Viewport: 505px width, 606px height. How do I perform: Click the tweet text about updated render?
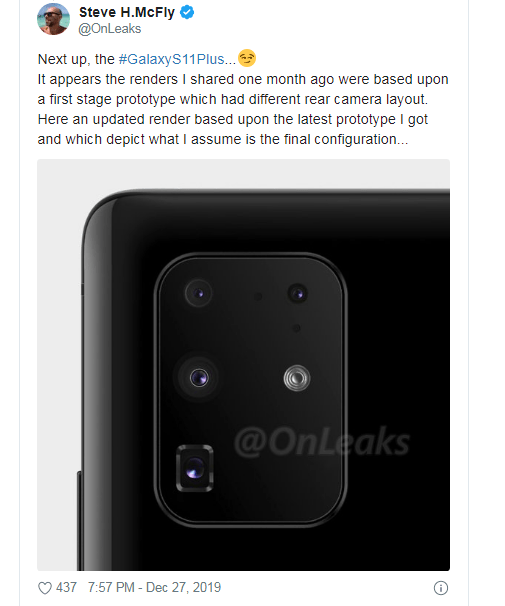pos(243,109)
